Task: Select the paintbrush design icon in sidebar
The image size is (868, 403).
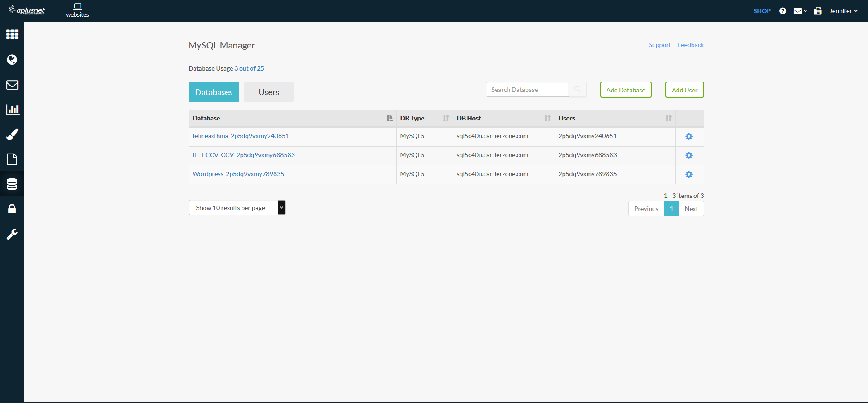Action: 12,134
